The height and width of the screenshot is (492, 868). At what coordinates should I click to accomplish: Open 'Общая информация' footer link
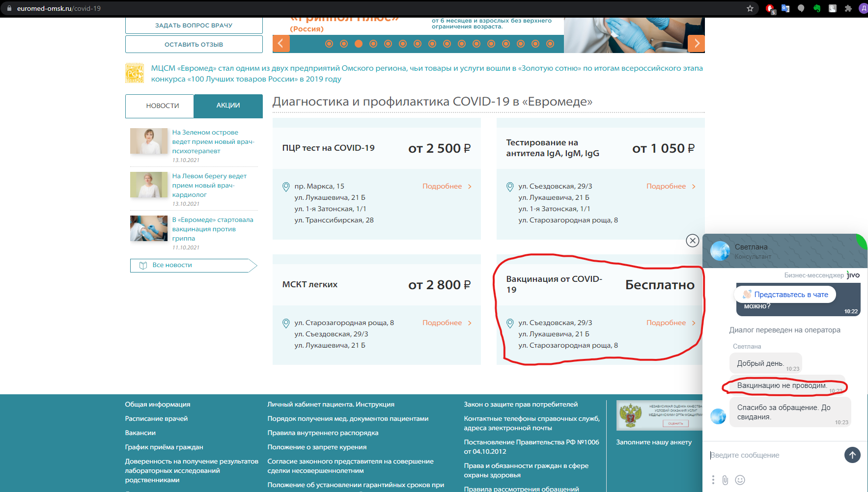tap(158, 405)
